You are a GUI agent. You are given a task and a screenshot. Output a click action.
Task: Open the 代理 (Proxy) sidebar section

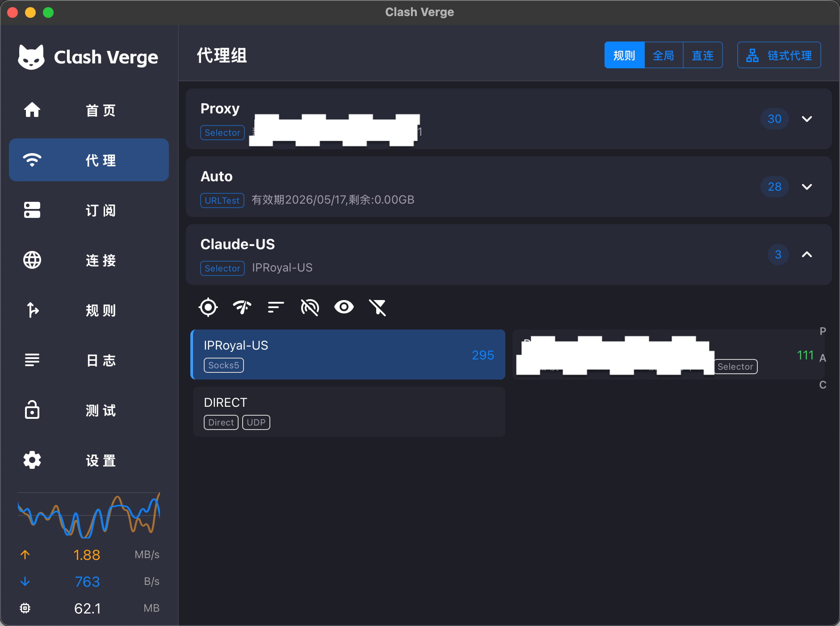[88, 160]
